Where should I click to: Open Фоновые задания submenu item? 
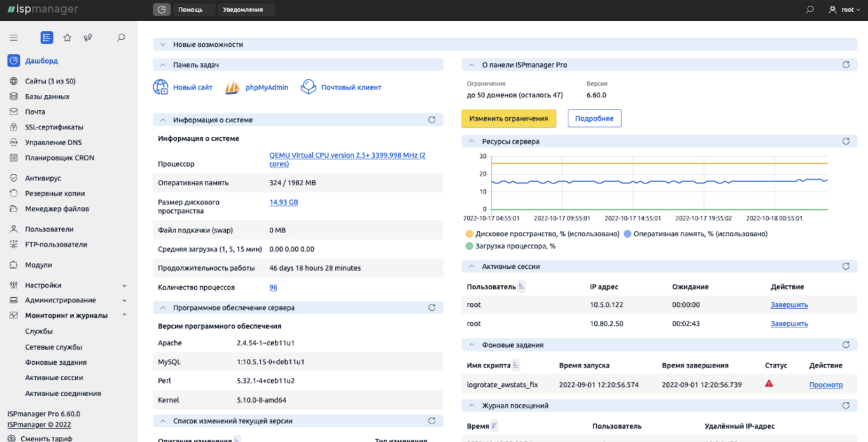pyautogui.click(x=56, y=362)
